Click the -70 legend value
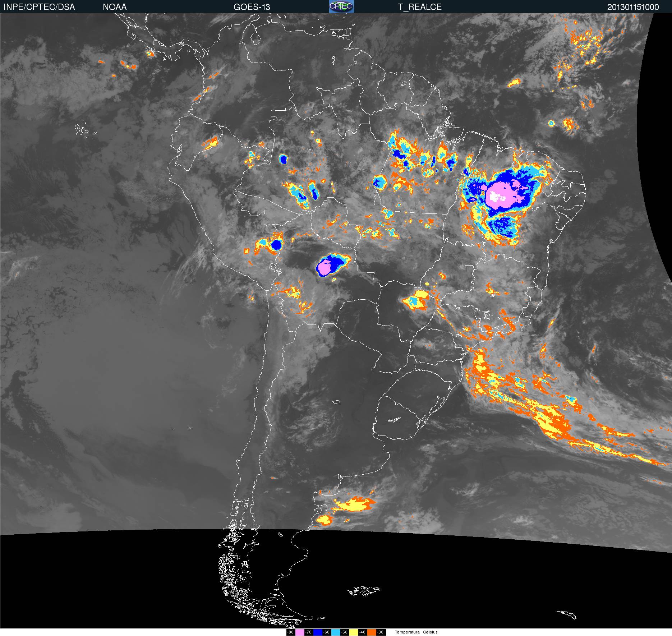Screen dimensions: 672x636 click(x=308, y=632)
